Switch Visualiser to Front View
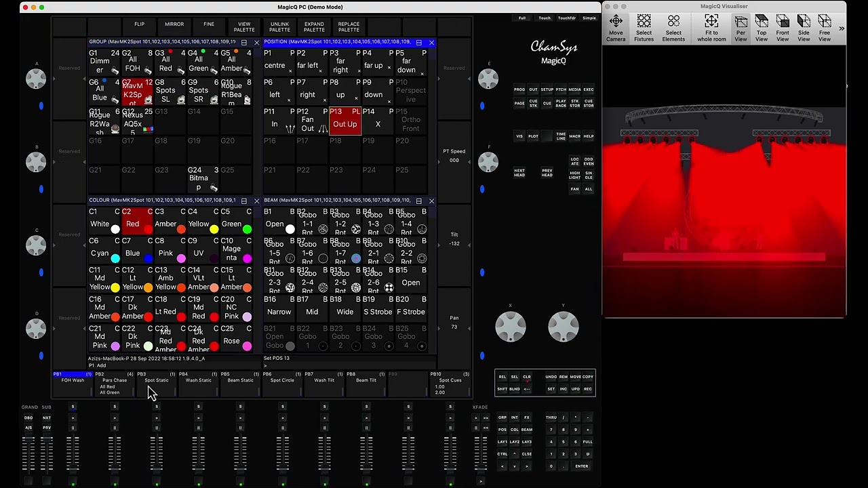868x488 pixels. click(x=783, y=28)
